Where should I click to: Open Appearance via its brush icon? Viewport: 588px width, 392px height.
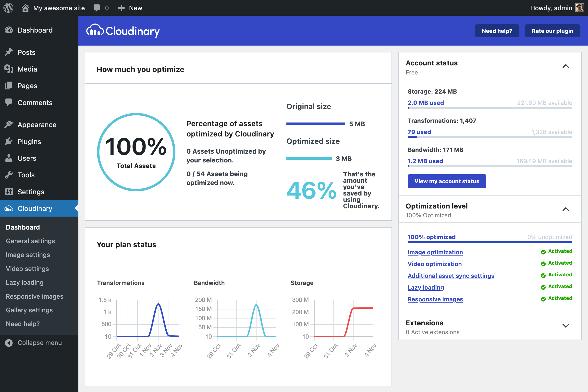pyautogui.click(x=9, y=124)
